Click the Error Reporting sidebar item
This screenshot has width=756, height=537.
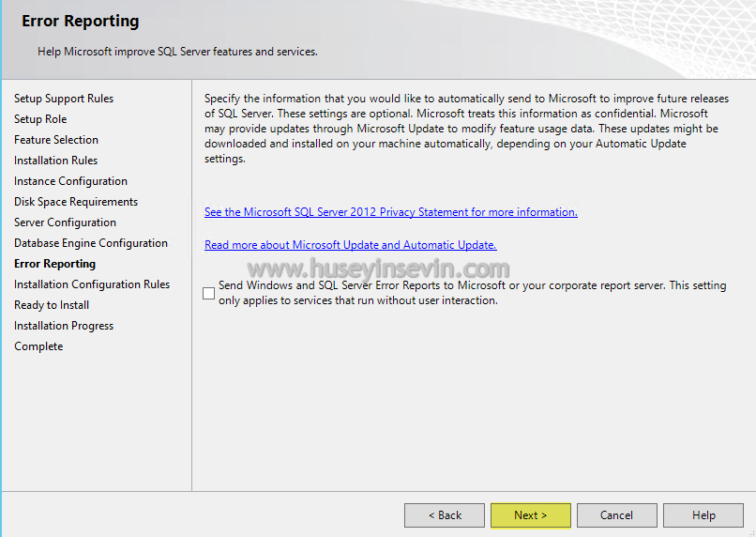[54, 264]
